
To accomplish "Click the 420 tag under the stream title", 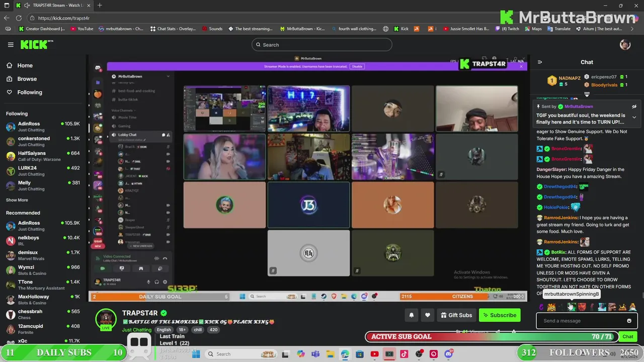I will (213, 330).
